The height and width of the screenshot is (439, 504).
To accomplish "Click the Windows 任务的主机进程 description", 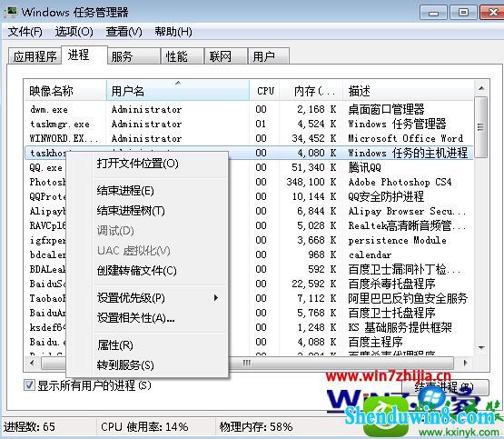I will (408, 153).
